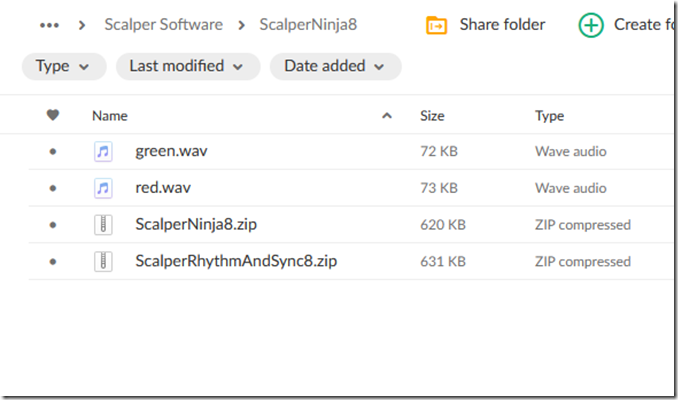The image size is (678, 400).
Task: Sort files by the Name column
Action: pyautogui.click(x=110, y=116)
